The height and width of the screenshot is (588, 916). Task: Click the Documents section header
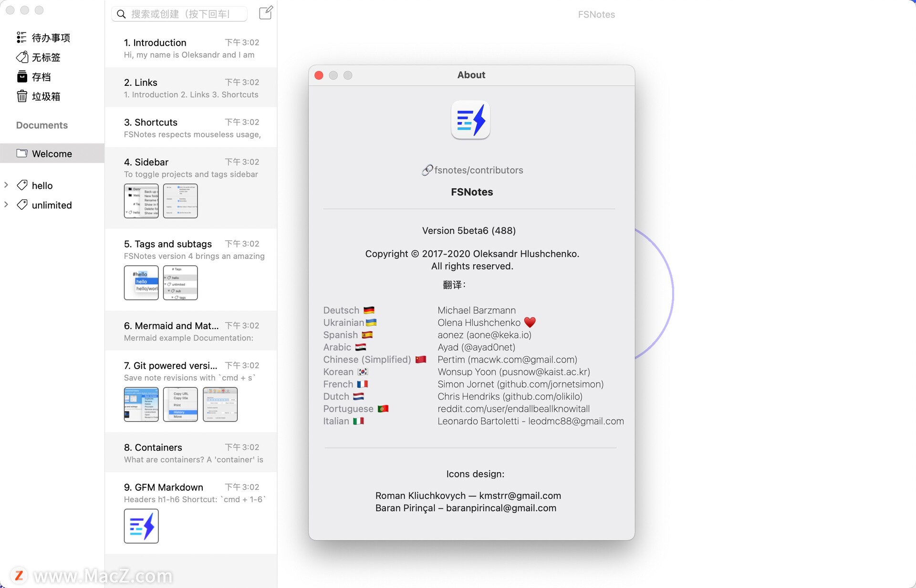[x=42, y=125]
